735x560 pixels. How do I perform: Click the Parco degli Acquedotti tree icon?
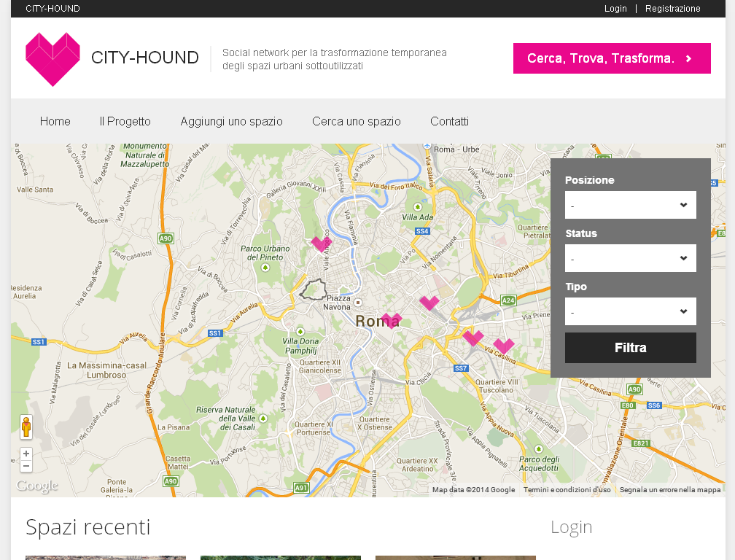(x=539, y=449)
